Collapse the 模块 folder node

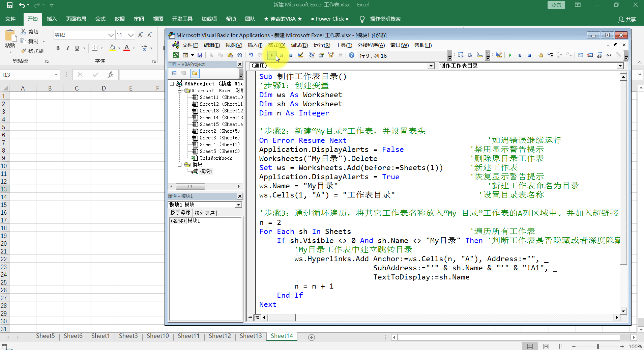(180, 164)
